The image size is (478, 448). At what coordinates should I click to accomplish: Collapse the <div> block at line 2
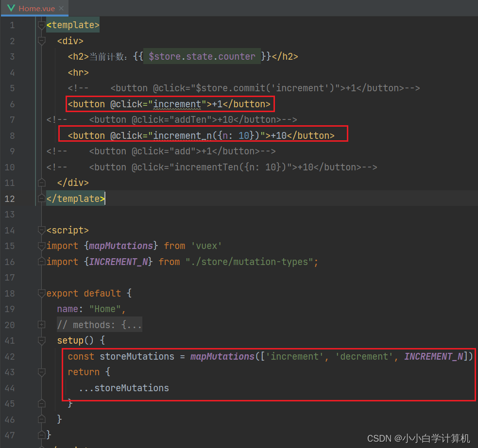(x=42, y=41)
